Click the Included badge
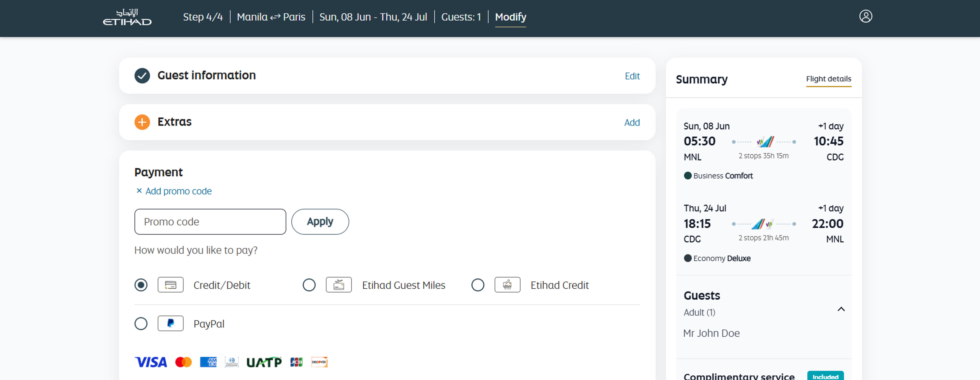 tap(825, 376)
